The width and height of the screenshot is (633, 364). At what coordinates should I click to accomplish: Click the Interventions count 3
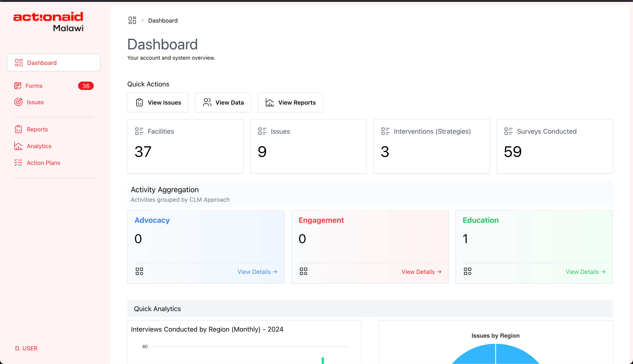point(385,151)
